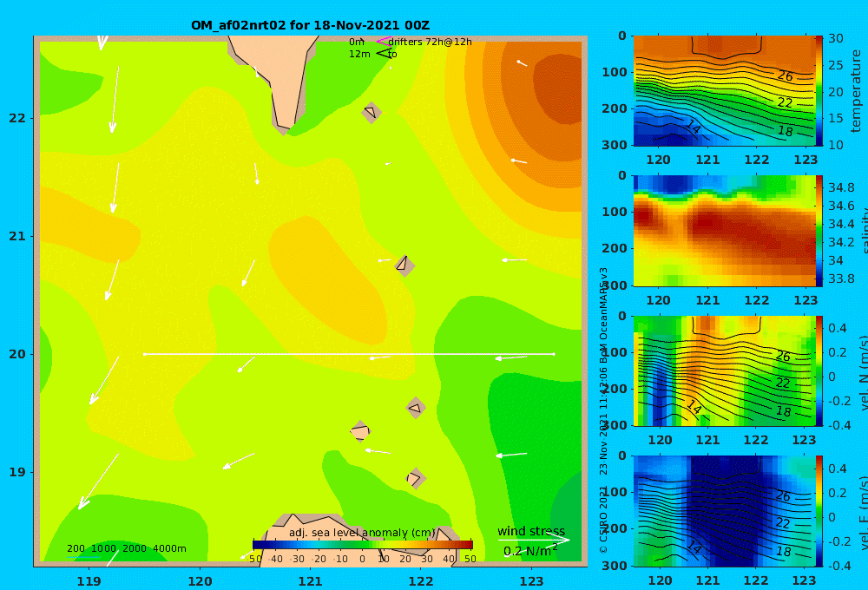Click the wind stress reference arrow
868x590 pixels.
tap(533, 540)
